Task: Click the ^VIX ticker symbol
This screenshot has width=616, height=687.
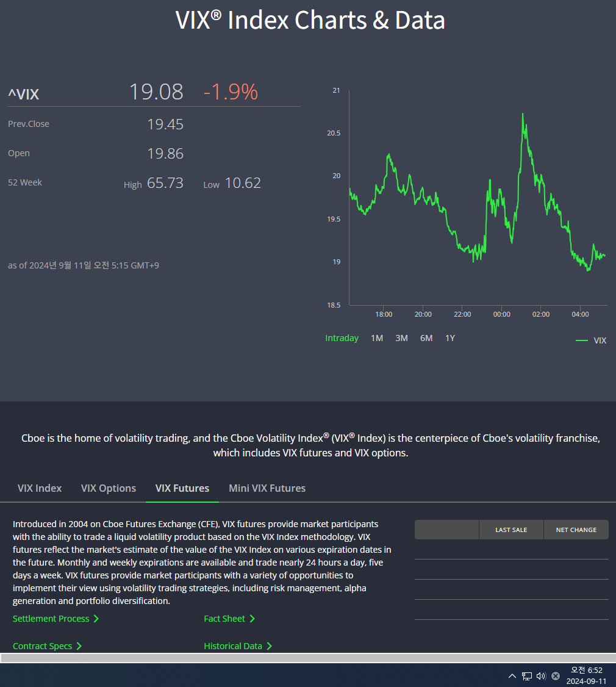Action: [x=24, y=94]
